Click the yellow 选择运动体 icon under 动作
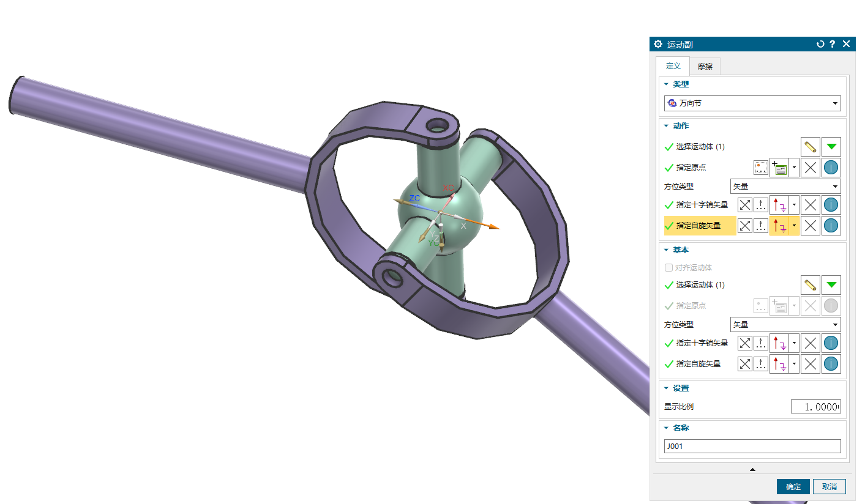865x504 pixels. point(811,147)
